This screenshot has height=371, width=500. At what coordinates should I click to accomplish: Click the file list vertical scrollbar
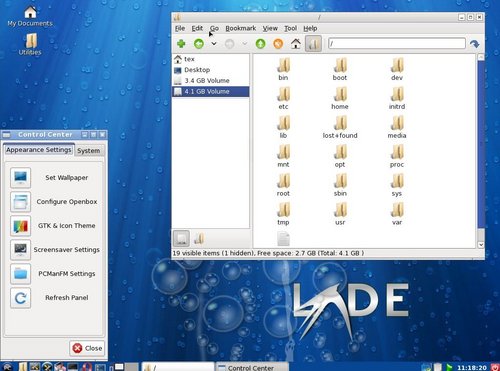tap(481, 145)
